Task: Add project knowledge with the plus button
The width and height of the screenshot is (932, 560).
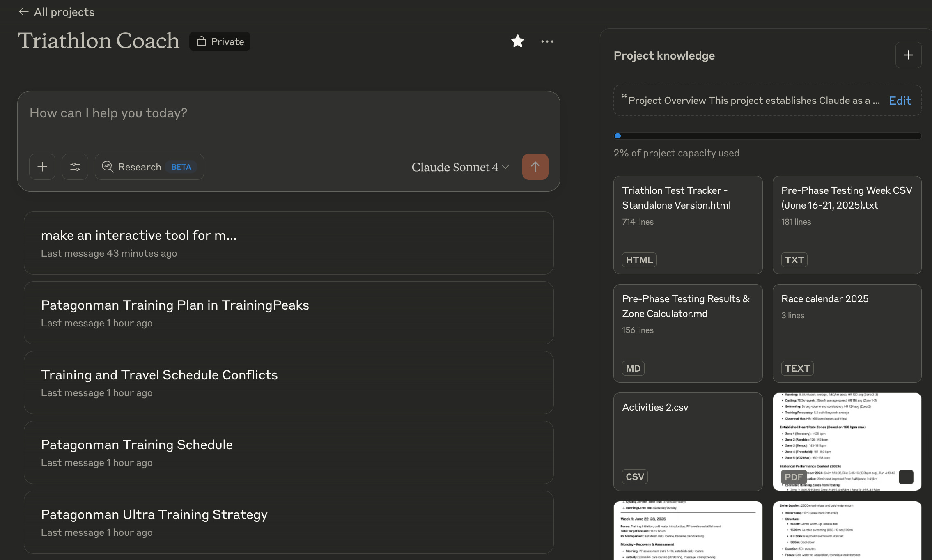Action: coord(908,55)
